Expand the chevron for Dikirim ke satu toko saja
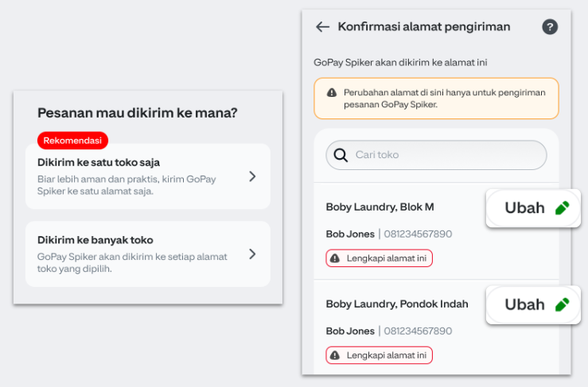588x387 pixels. coord(252,176)
